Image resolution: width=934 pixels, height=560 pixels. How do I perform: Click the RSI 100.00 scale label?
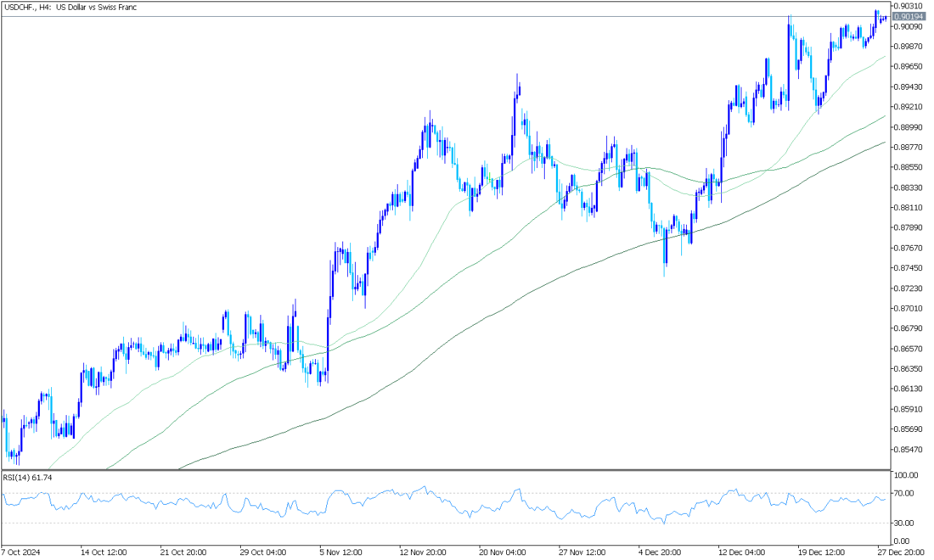906,475
